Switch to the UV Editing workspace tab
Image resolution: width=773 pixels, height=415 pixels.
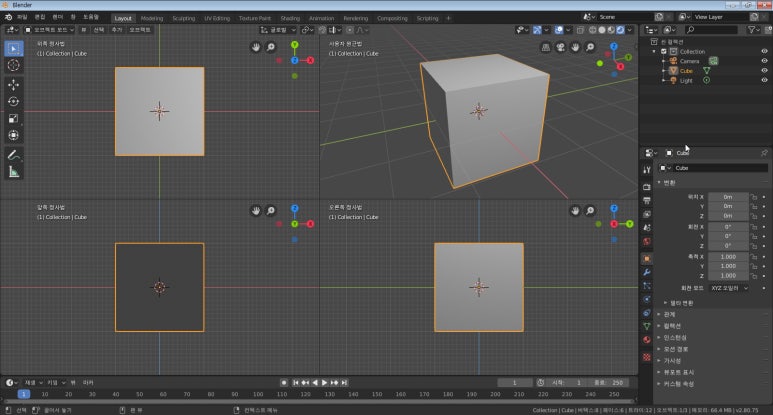(x=217, y=18)
